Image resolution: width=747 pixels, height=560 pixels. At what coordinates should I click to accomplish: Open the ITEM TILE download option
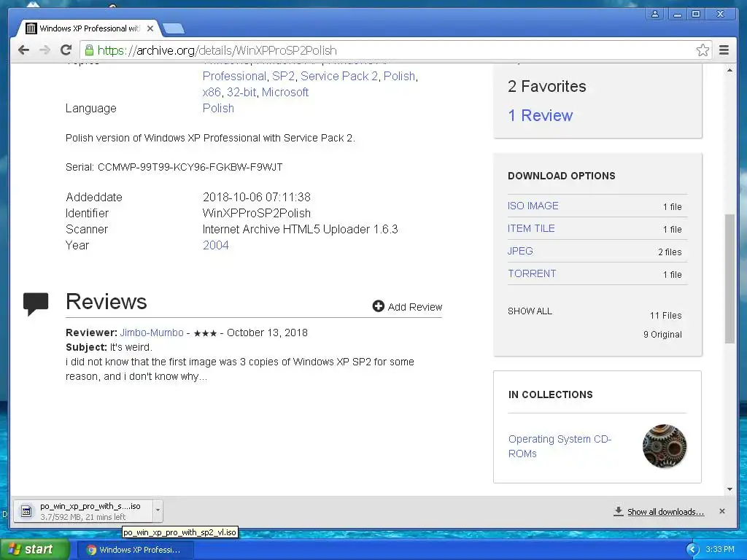531,228
